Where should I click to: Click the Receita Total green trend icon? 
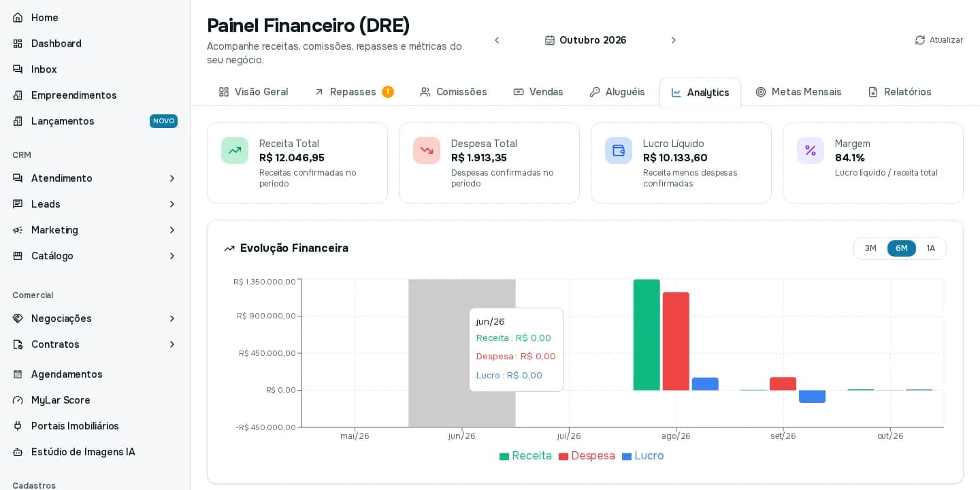point(235,150)
